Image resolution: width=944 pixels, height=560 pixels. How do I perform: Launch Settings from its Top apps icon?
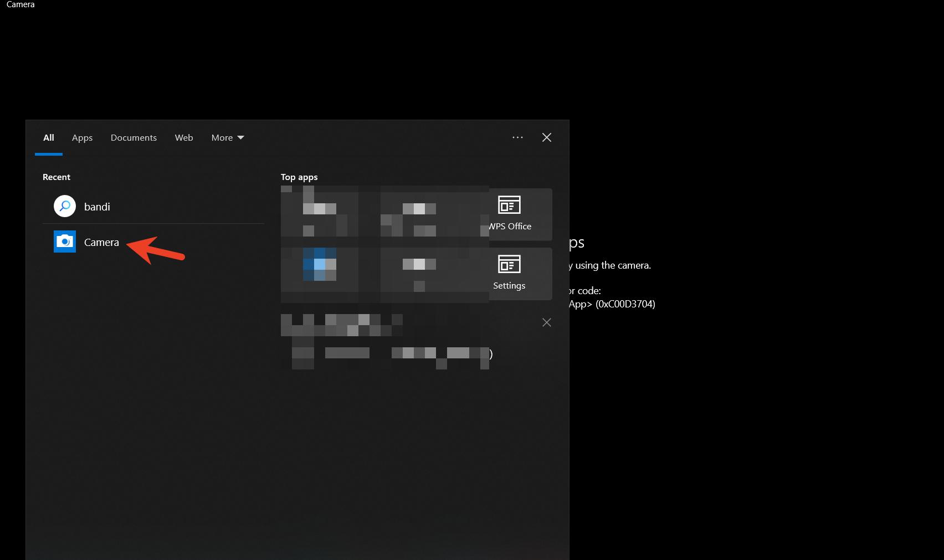[x=509, y=264]
